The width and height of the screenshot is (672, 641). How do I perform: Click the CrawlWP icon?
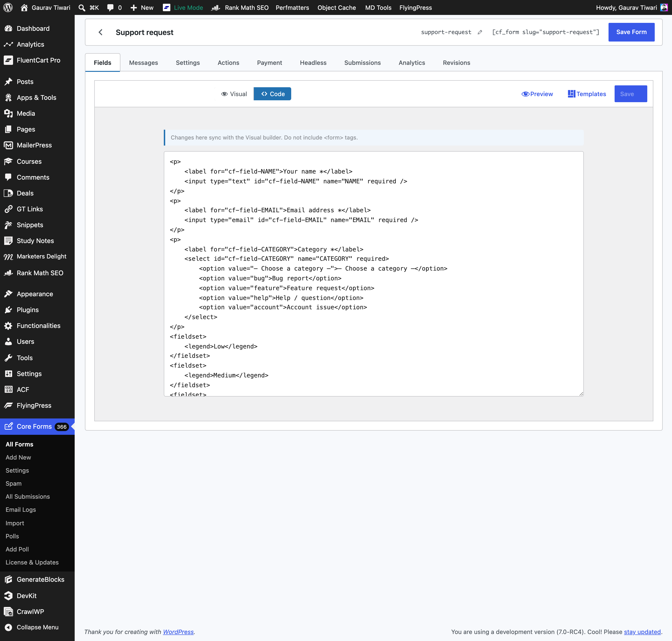click(9, 612)
